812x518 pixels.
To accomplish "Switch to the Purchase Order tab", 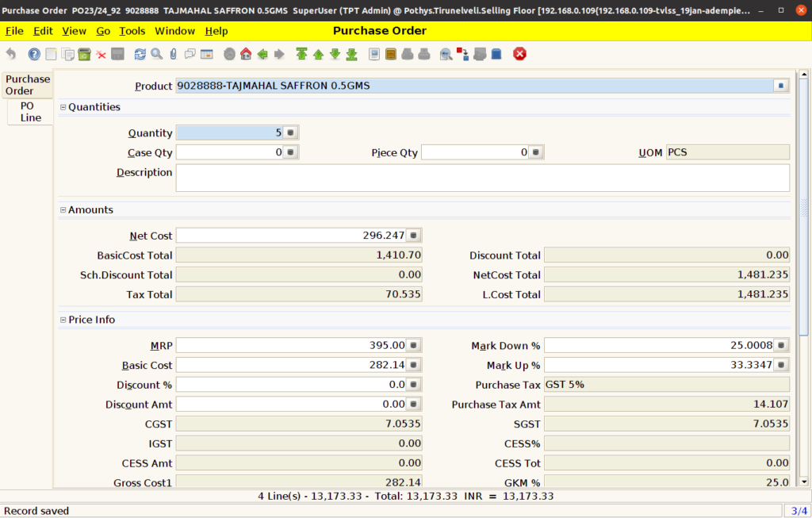I will click(28, 85).
